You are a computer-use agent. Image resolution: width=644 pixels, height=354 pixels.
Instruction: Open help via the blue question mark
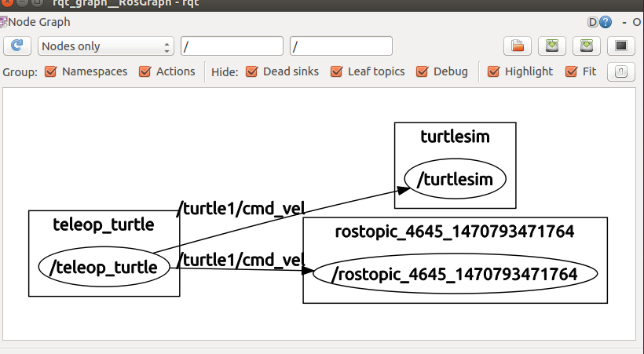click(606, 22)
